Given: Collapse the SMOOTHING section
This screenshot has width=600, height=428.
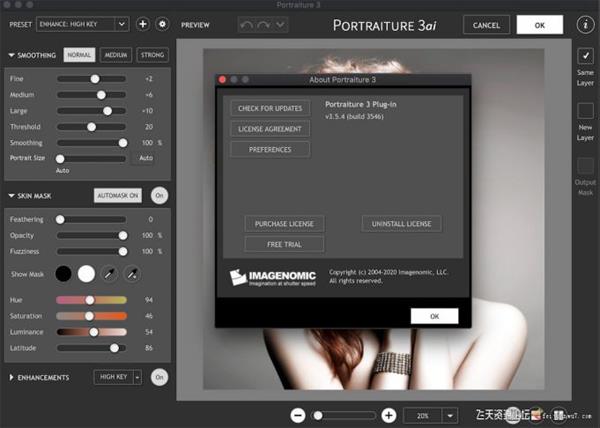Looking at the screenshot, I should coord(11,55).
